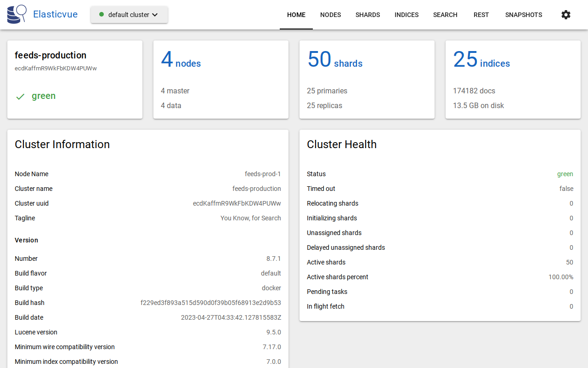Click the 4 nodes summary card

(x=220, y=79)
